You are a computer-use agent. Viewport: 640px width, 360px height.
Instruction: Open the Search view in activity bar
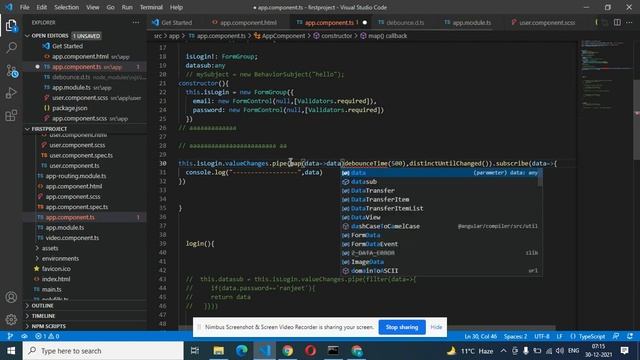click(11, 48)
